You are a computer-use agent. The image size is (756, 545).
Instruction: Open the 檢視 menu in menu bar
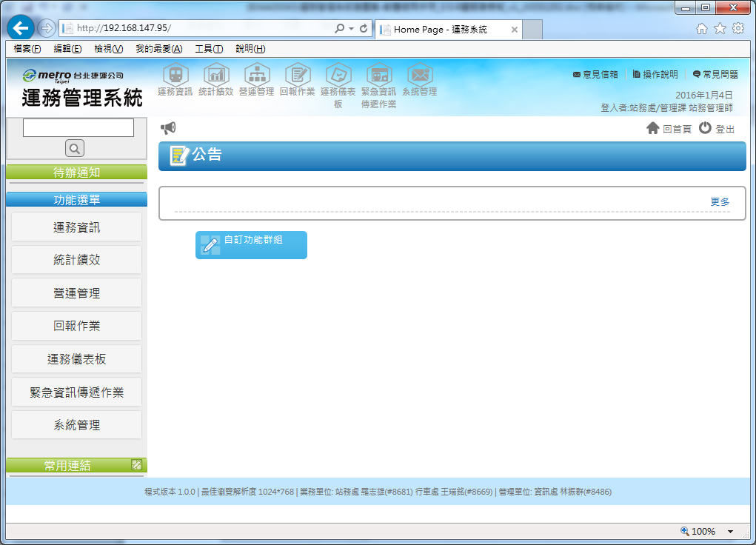pos(108,49)
